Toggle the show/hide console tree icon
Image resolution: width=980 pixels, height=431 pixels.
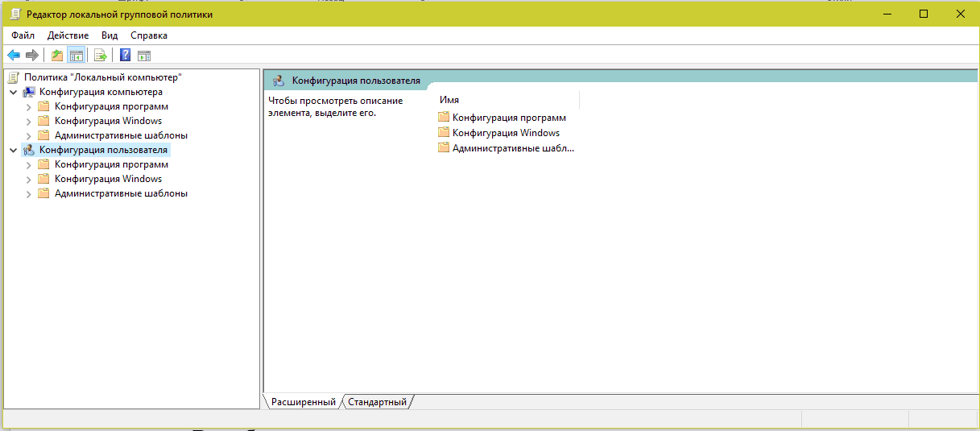pyautogui.click(x=76, y=56)
